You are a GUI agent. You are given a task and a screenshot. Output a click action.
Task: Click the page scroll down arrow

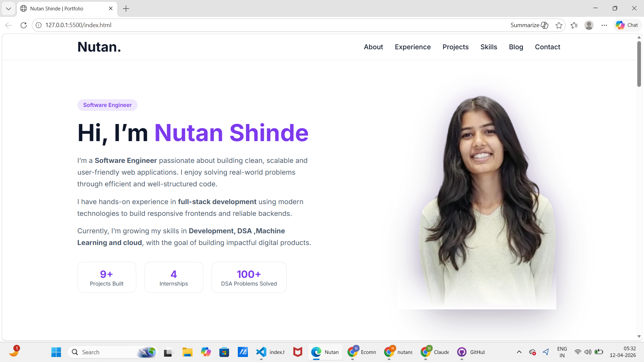pyautogui.click(x=639, y=336)
